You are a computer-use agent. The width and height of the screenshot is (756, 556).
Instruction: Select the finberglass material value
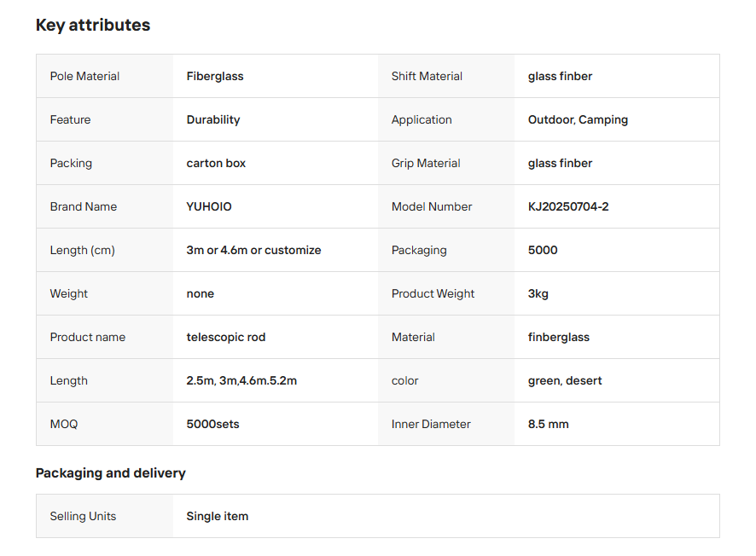point(559,338)
